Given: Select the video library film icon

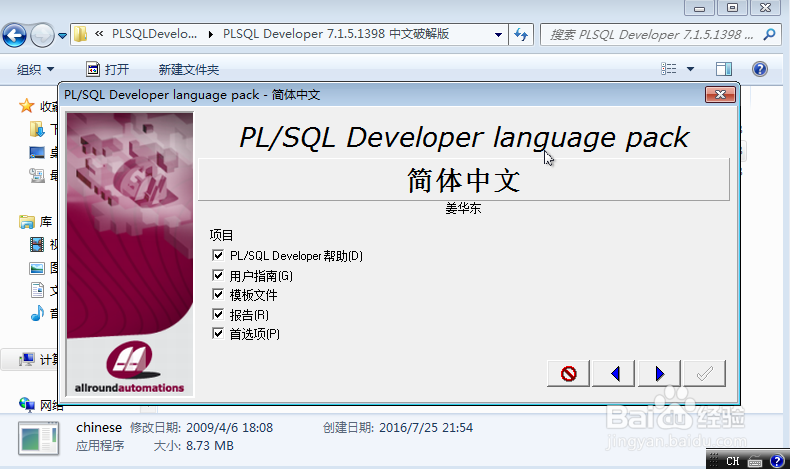Looking at the screenshot, I should 37,245.
